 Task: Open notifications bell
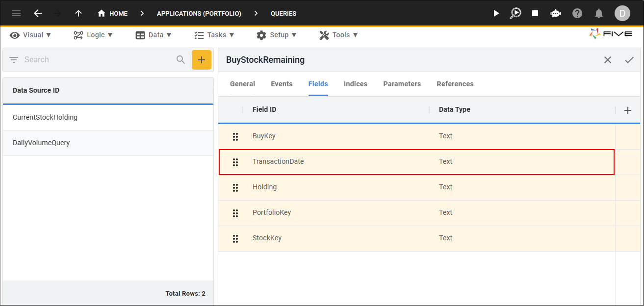click(599, 13)
